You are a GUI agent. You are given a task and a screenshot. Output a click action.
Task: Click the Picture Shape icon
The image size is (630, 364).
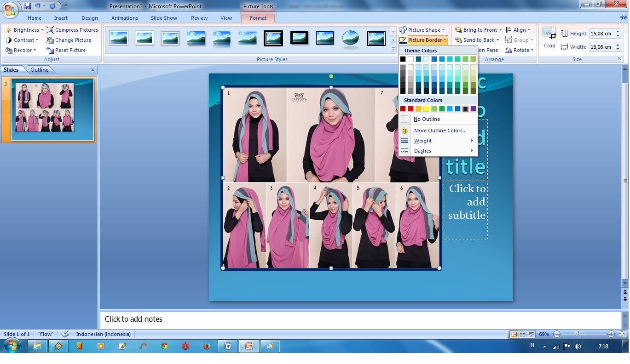coord(403,29)
